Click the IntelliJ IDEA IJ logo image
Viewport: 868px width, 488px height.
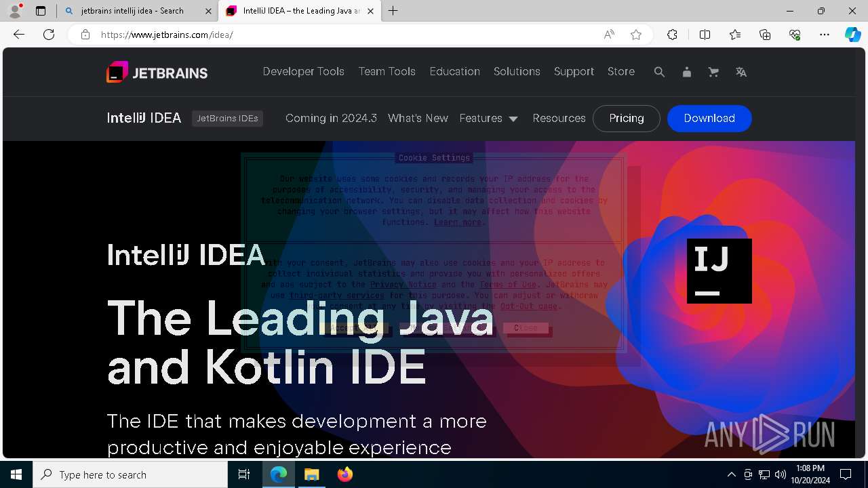pyautogui.click(x=719, y=271)
